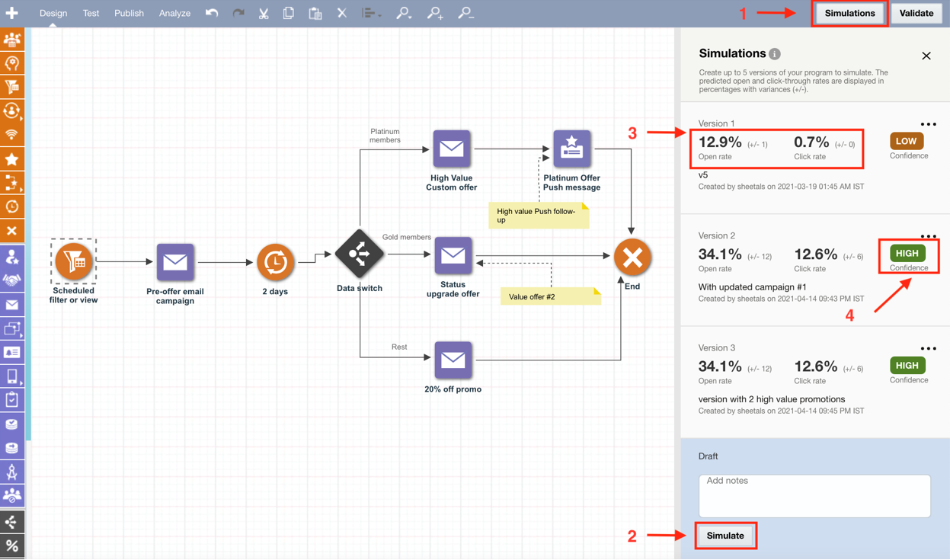Pick the handshake palette icon
Image resolution: width=950 pixels, height=560 pixels.
point(12,280)
